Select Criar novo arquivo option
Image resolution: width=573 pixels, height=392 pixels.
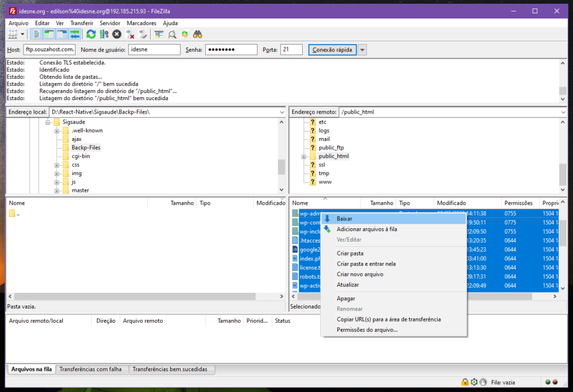393,275
